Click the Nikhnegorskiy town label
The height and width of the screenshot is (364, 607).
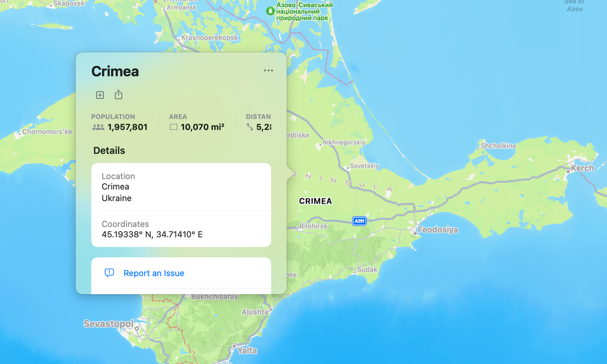click(343, 142)
